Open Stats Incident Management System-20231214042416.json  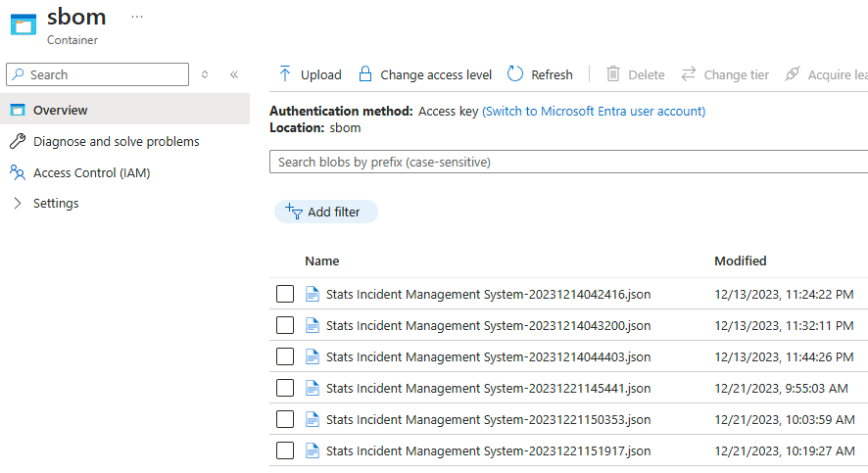point(488,295)
